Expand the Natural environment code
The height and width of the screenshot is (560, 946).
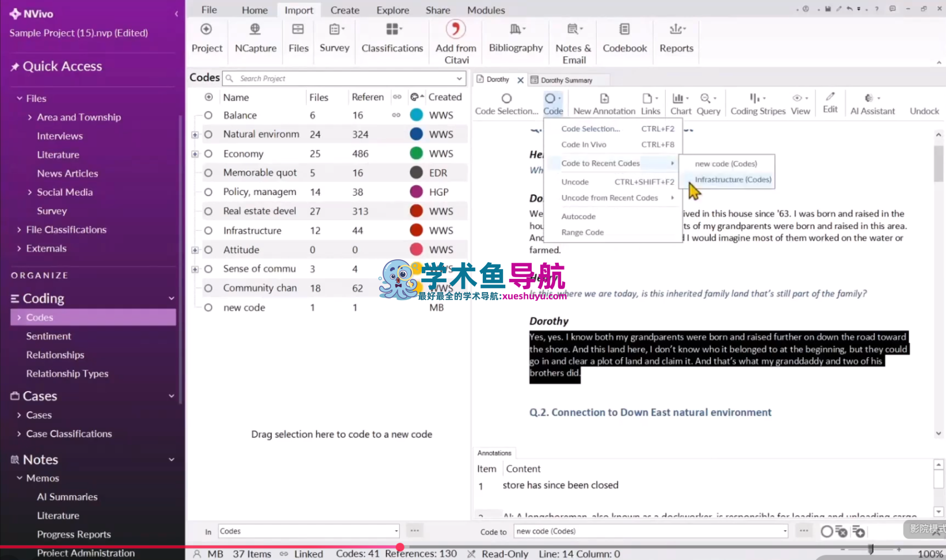point(195,134)
